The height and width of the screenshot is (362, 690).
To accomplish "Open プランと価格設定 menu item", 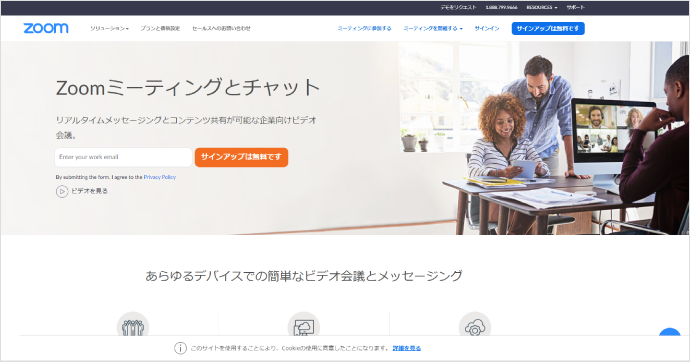I will pos(160,29).
